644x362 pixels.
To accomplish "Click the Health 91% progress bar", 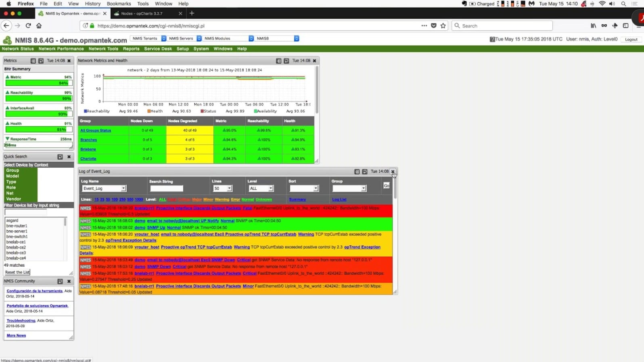I will (x=39, y=130).
